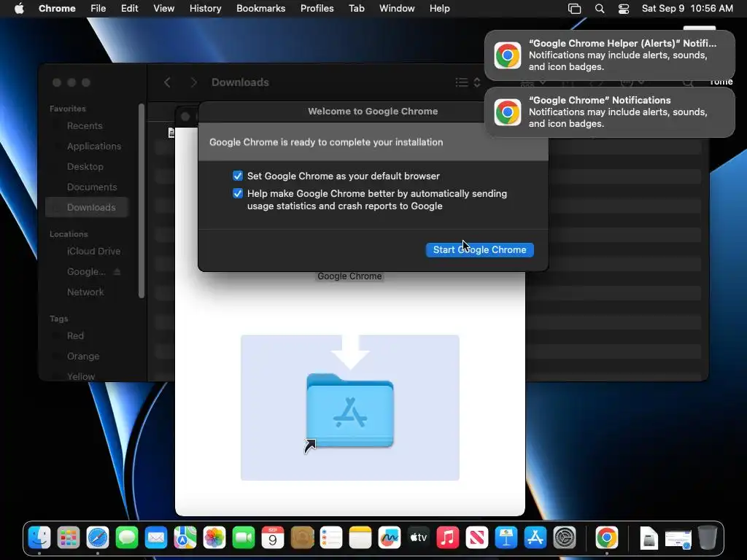
Task: Click Finder forward navigation chevron
Action: [x=193, y=82]
